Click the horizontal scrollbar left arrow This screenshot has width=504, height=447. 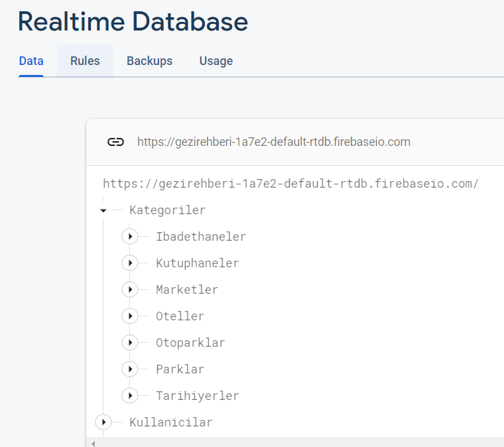tap(93, 443)
